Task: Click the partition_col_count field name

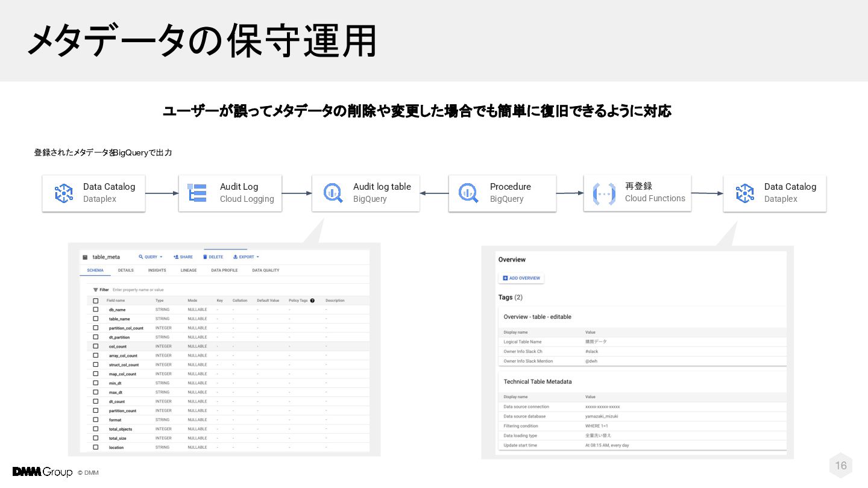Action: click(126, 328)
